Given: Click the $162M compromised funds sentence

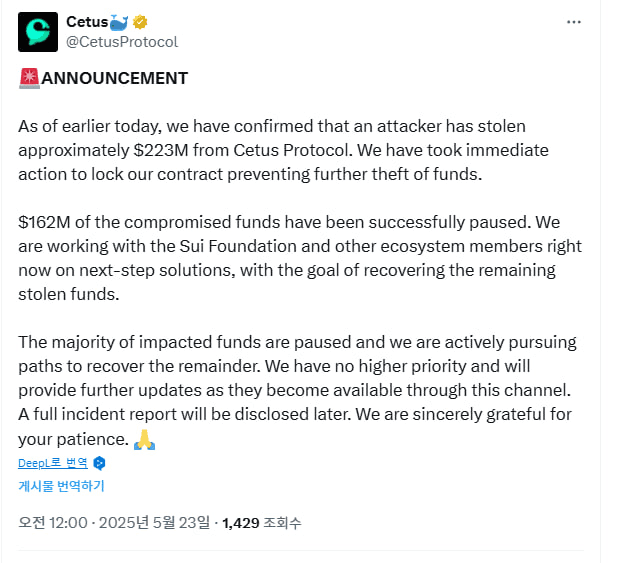Looking at the screenshot, I should pyautogui.click(x=273, y=222).
